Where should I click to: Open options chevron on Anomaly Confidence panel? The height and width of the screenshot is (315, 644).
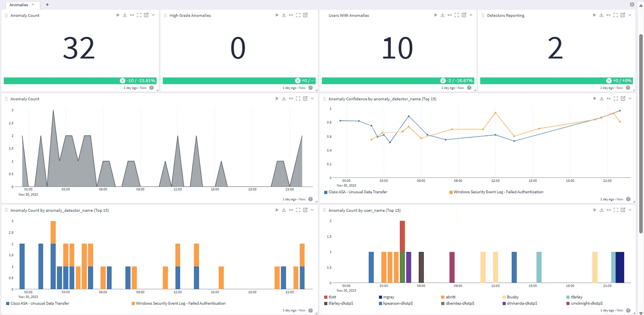pos(630,98)
